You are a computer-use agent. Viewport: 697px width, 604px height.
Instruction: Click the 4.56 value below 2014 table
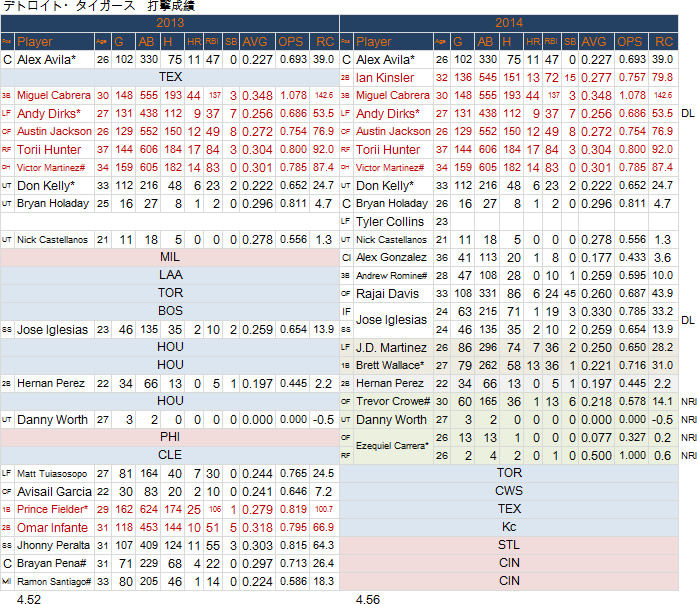tap(368, 599)
